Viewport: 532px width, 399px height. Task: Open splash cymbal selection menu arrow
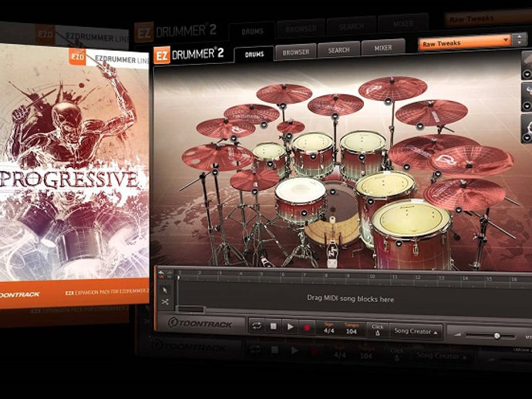(288, 136)
